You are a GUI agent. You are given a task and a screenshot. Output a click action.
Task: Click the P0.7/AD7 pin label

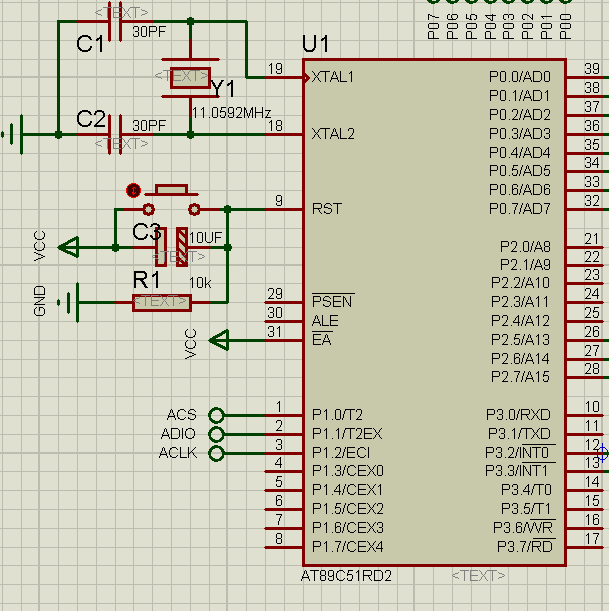(520, 209)
